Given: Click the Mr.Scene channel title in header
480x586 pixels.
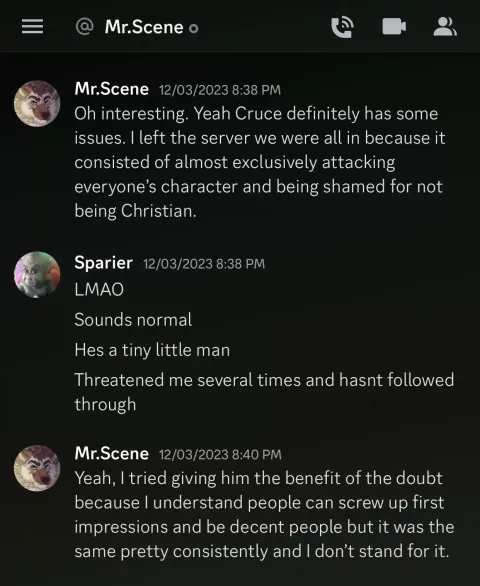Looking at the screenshot, I should tap(144, 27).
